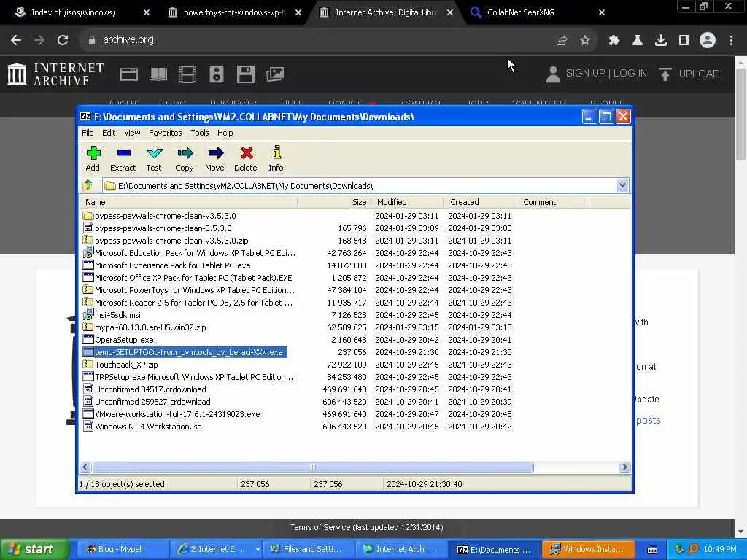Click the browser page vertical scrollbar thumb
This screenshot has width=747, height=560.
[x=741, y=114]
